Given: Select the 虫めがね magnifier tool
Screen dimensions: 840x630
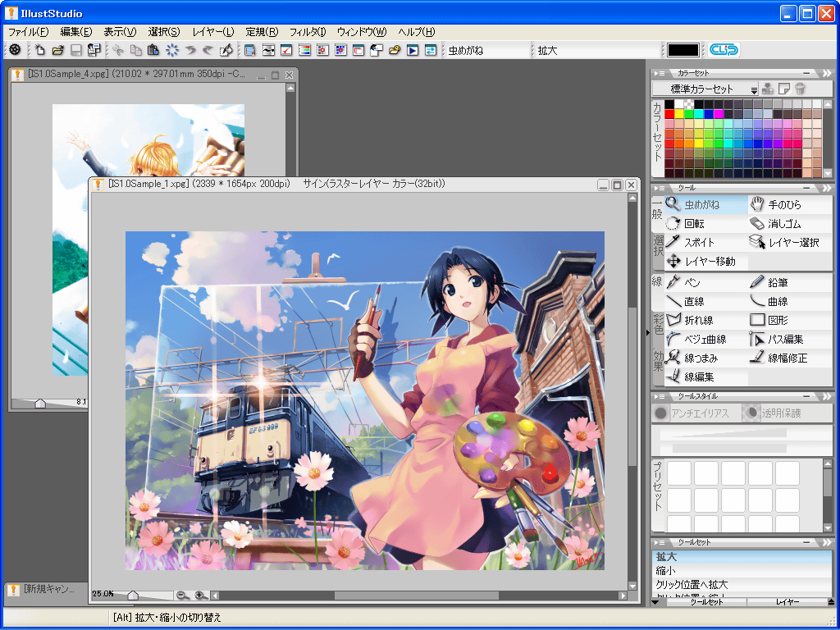Looking at the screenshot, I should [x=706, y=204].
